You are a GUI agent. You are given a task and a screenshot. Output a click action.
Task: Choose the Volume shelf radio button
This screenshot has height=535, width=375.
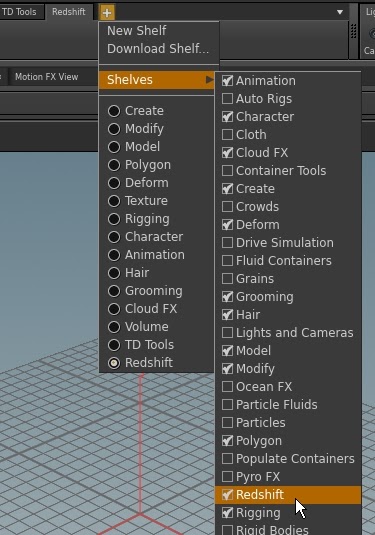[114, 327]
